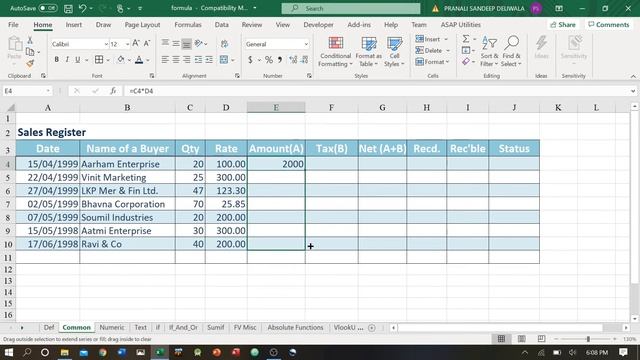Open Format as Table gallery

tap(369, 52)
